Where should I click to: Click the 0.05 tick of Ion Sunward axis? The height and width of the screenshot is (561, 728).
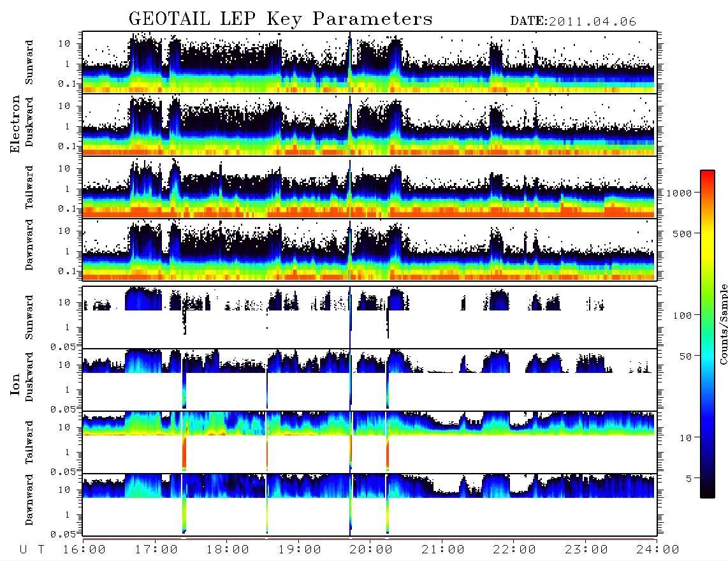click(x=63, y=346)
